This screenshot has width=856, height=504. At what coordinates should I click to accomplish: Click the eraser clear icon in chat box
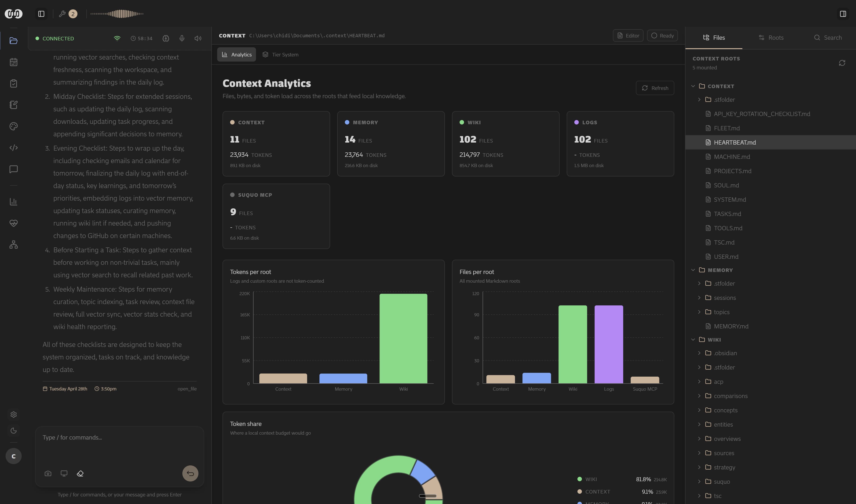click(80, 473)
